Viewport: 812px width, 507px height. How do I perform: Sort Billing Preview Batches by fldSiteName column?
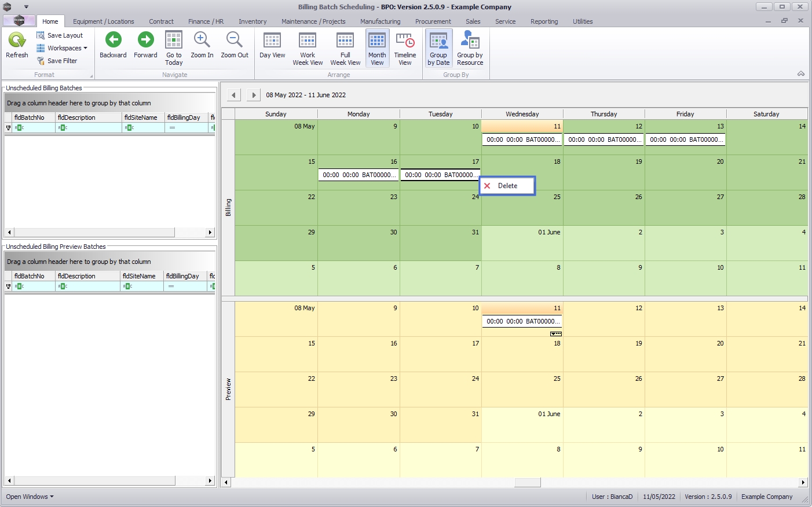click(142, 276)
